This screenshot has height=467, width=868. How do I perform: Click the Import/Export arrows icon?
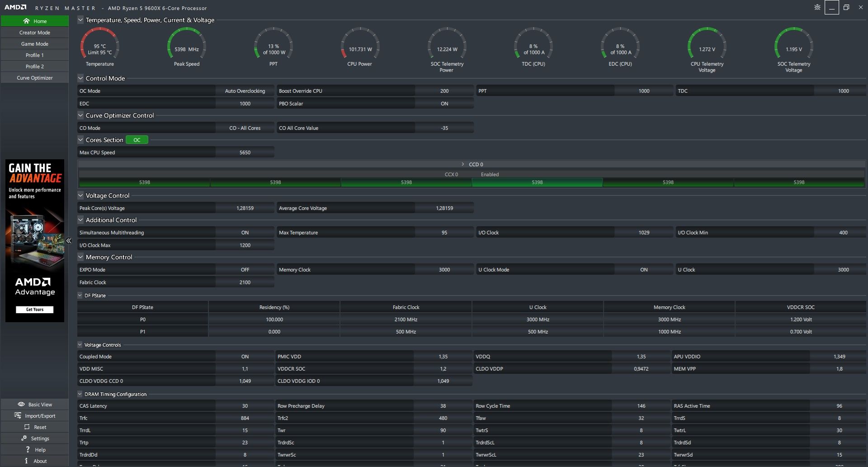click(18, 415)
